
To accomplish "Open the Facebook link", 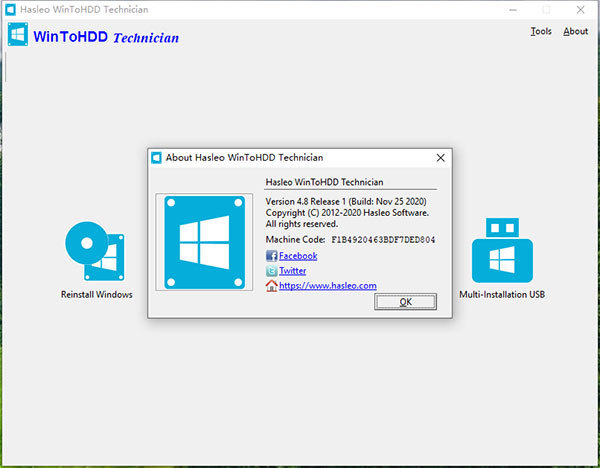I will pos(298,256).
